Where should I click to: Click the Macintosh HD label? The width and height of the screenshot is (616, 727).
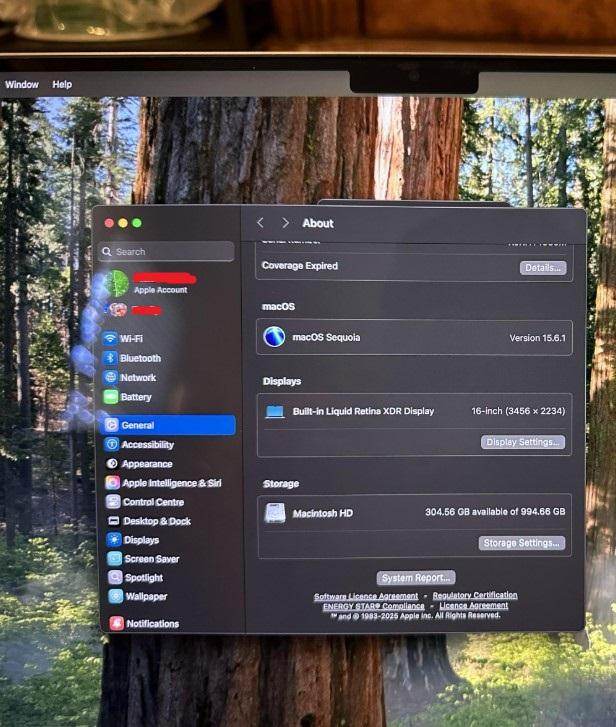tap(323, 513)
